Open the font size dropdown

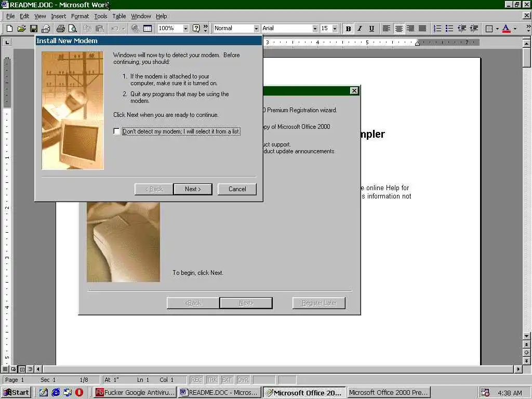tap(335, 29)
